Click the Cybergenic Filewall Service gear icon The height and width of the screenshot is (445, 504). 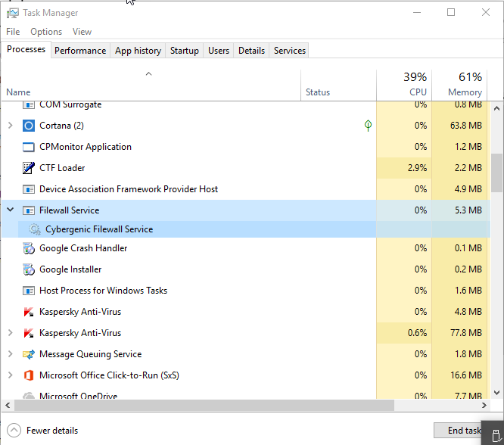point(34,229)
